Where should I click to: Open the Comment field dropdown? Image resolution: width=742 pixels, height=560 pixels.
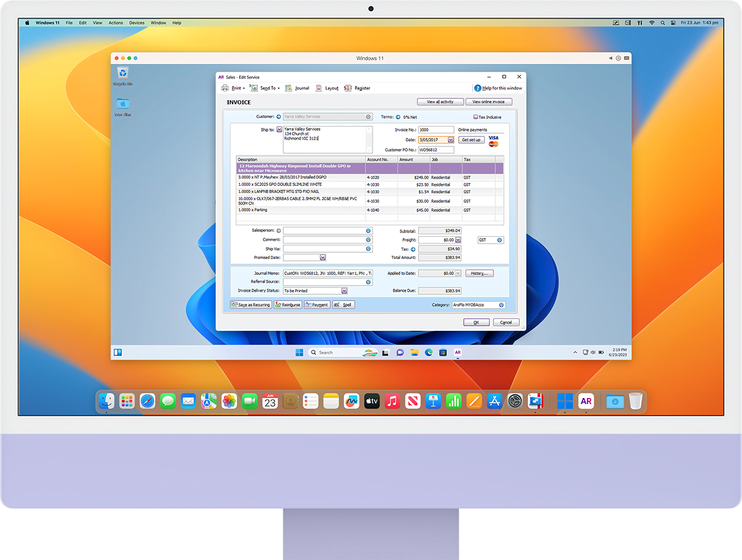click(369, 240)
